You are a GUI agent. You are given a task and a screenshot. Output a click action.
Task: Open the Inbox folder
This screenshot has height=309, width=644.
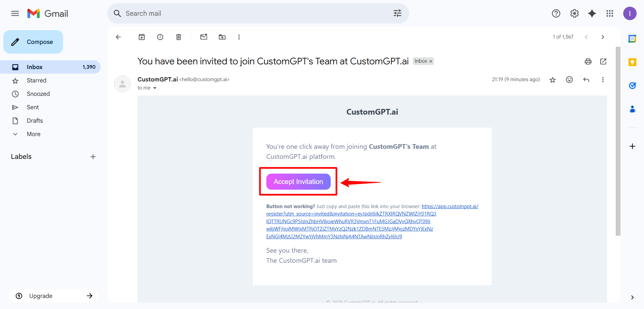pos(50,67)
